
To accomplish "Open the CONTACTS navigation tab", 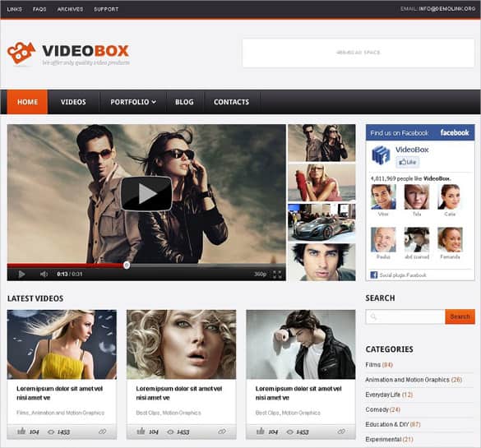I will click(231, 102).
